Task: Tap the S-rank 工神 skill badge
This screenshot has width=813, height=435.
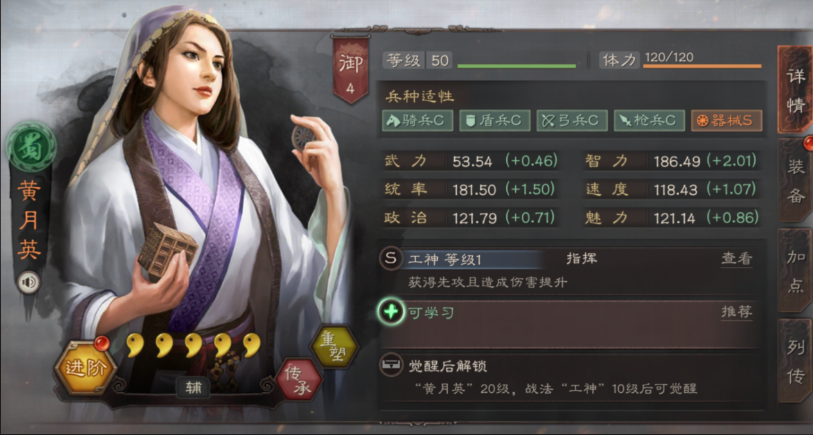Action: 390,258
